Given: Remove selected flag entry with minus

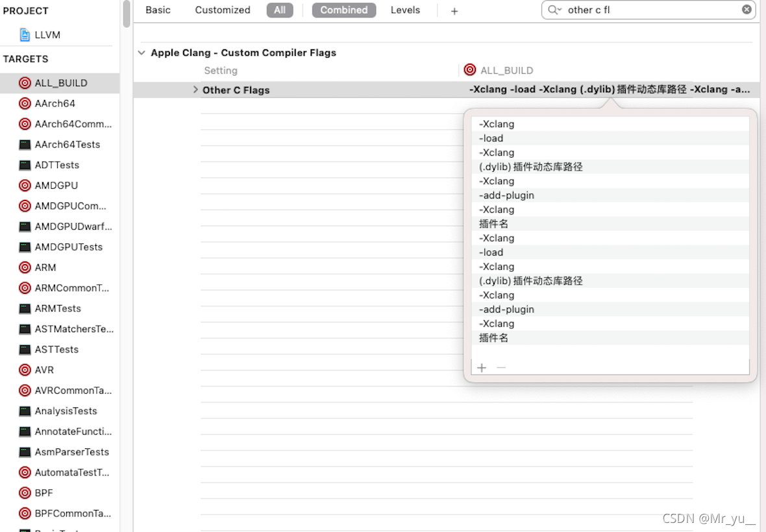Looking at the screenshot, I should [501, 367].
